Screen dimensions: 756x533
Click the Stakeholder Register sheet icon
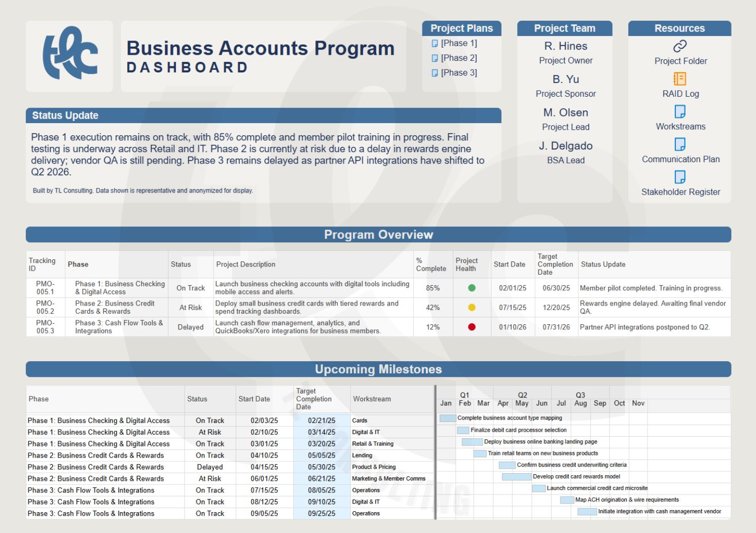point(680,177)
